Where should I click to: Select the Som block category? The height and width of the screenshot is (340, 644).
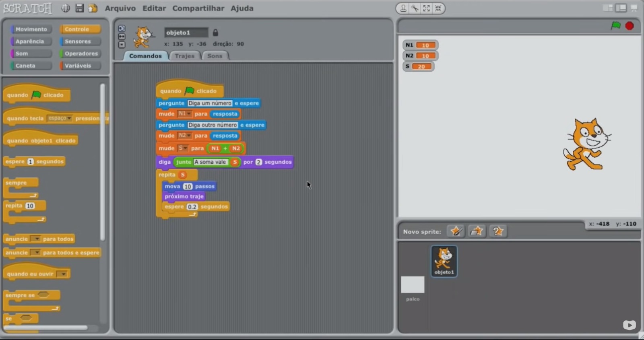click(31, 54)
